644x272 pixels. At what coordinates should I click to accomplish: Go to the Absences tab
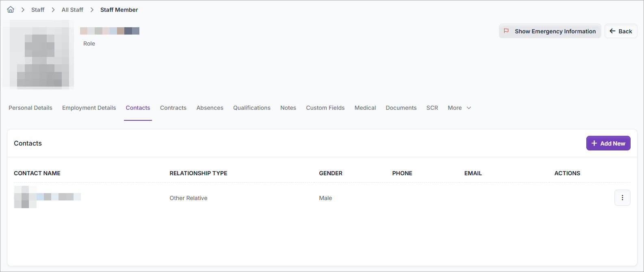(x=210, y=108)
